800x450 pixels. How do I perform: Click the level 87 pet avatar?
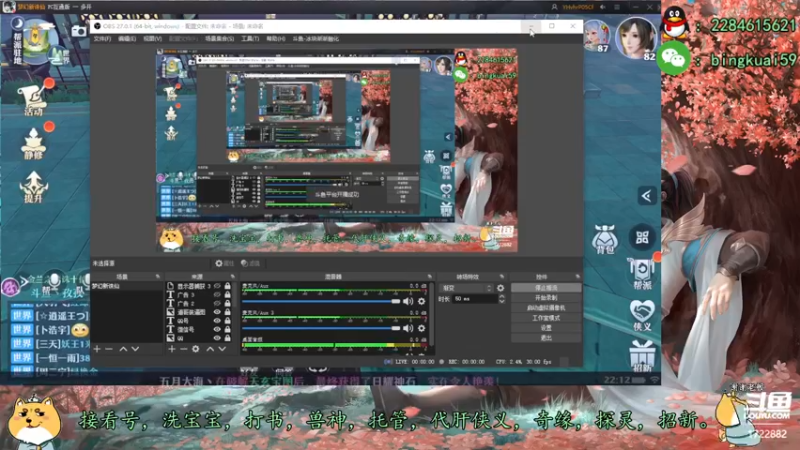[x=596, y=35]
